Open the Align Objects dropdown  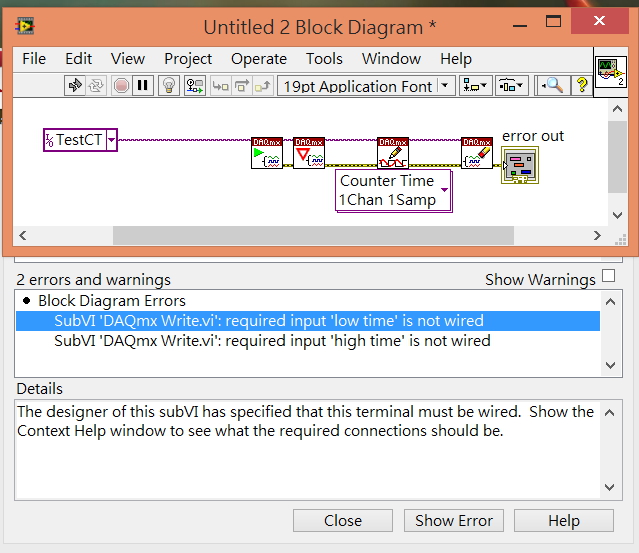coord(476,86)
